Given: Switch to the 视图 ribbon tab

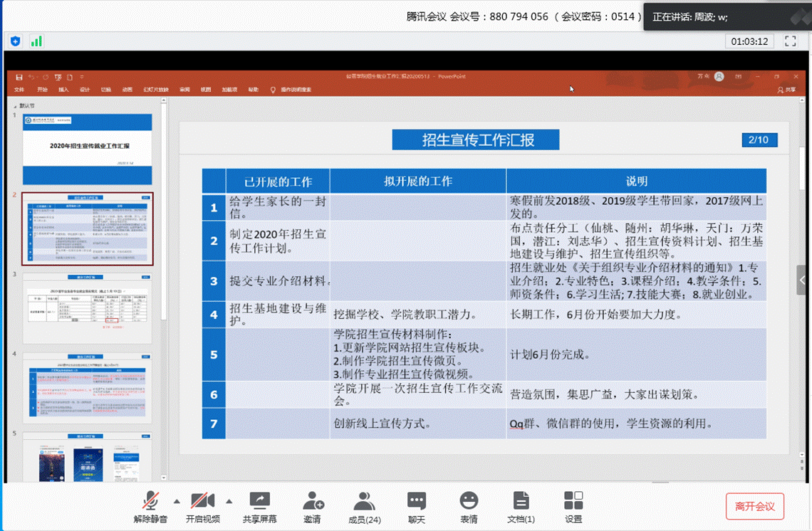Looking at the screenshot, I should pos(206,90).
